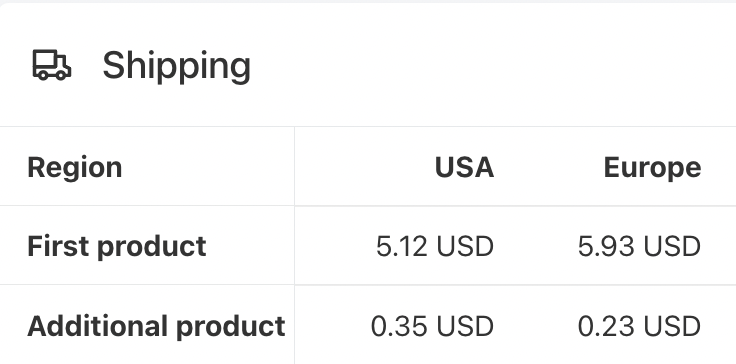Click the USA column header

pos(464,167)
